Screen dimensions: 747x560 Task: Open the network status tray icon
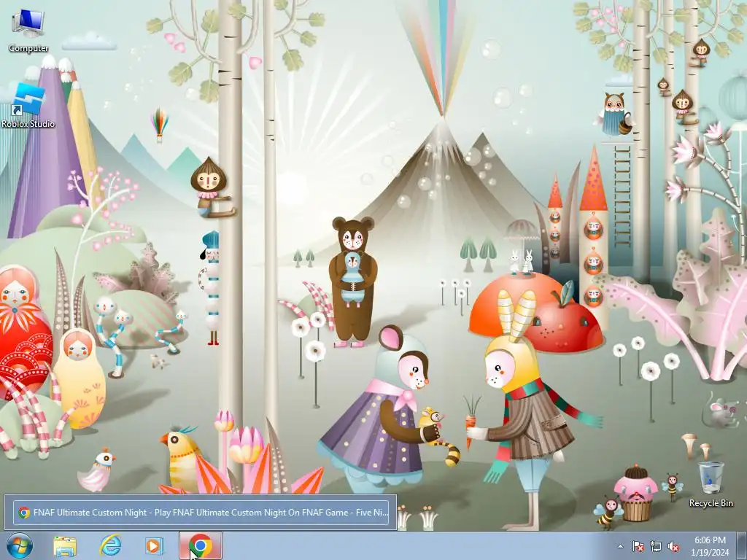pyautogui.click(x=656, y=547)
